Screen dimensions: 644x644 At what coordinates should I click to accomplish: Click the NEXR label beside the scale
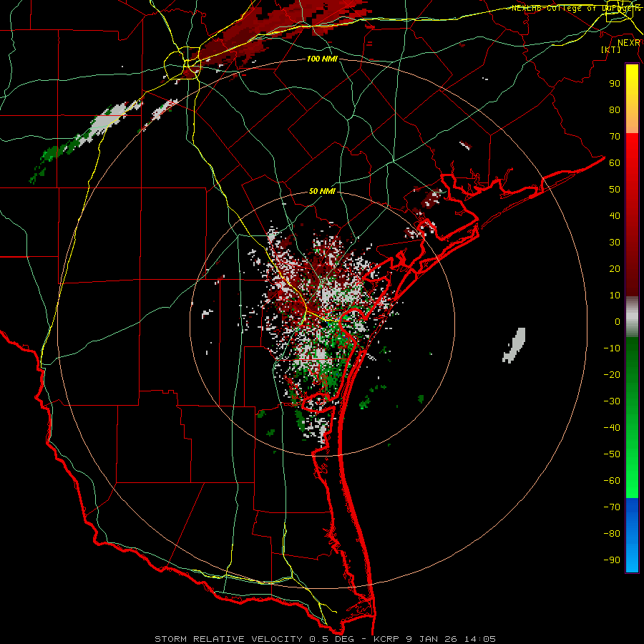coord(629,43)
